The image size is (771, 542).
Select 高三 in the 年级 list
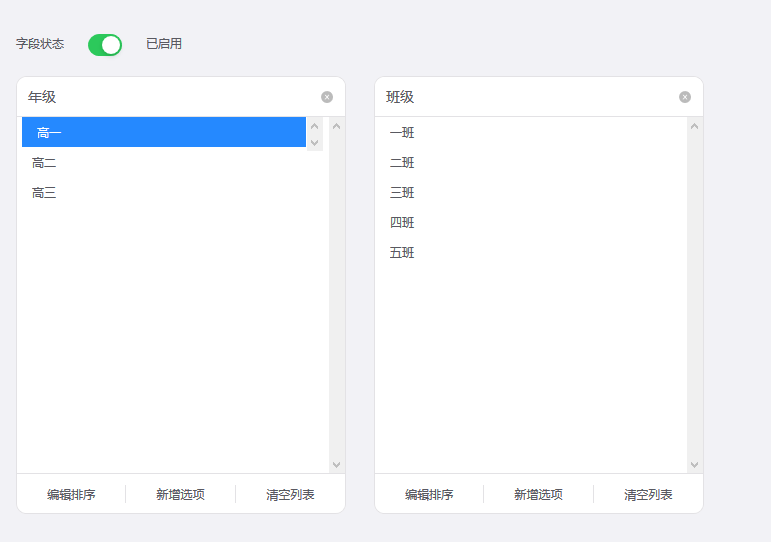pyautogui.click(x=164, y=193)
